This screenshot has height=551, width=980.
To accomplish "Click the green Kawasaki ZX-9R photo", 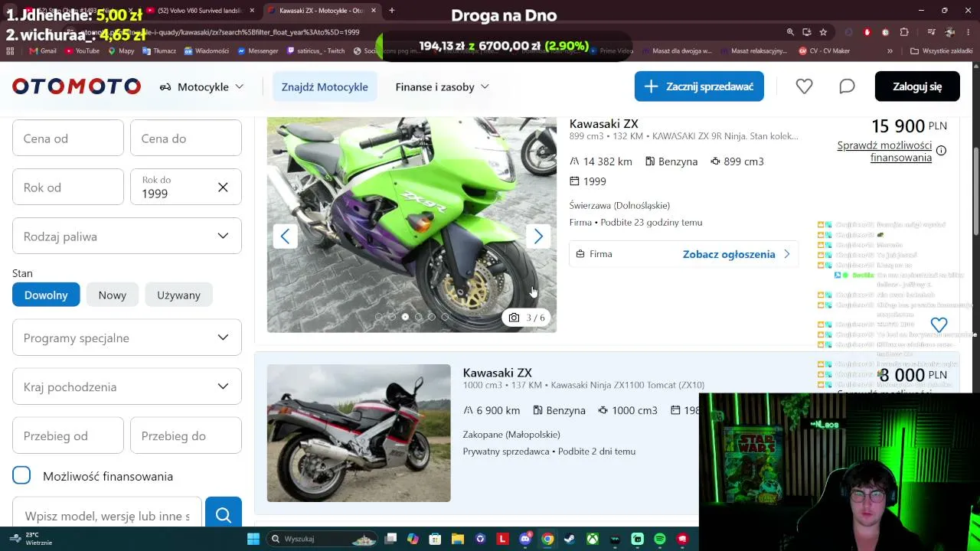I will pyautogui.click(x=412, y=224).
